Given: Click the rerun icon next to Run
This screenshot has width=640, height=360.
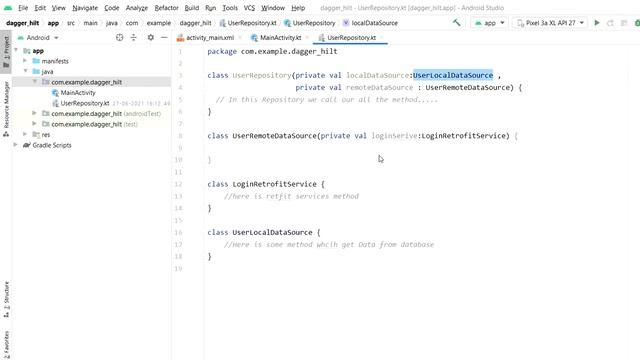Looking at the screenshot, I should [610, 23].
